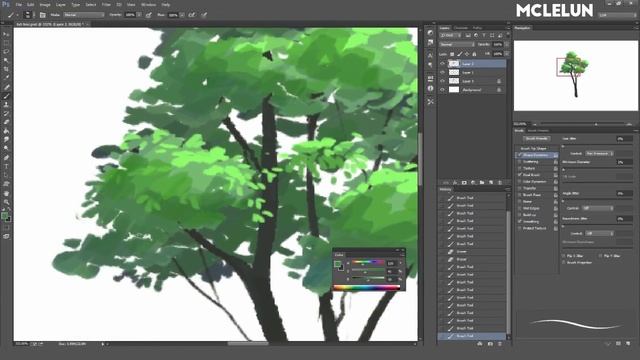Select the Type tool
This screenshot has height=360, width=640.
tap(6, 166)
